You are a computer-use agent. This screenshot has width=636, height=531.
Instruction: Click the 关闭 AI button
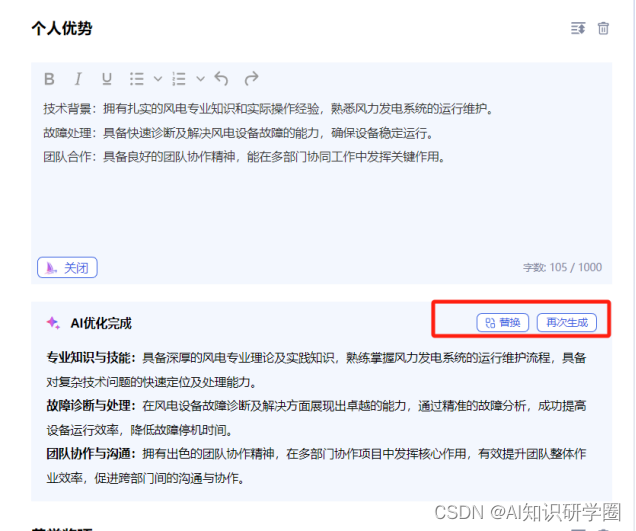[67, 267]
